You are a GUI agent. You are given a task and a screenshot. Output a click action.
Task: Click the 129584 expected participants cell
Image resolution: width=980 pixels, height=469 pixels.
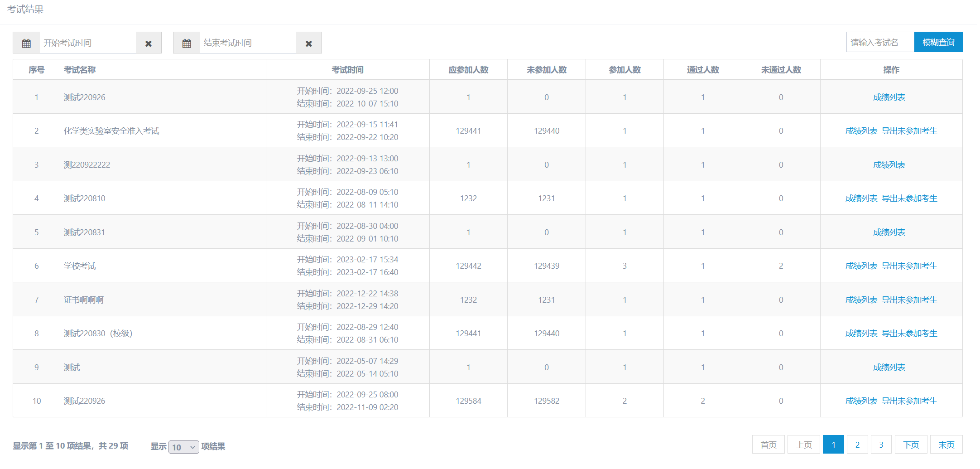coord(469,401)
